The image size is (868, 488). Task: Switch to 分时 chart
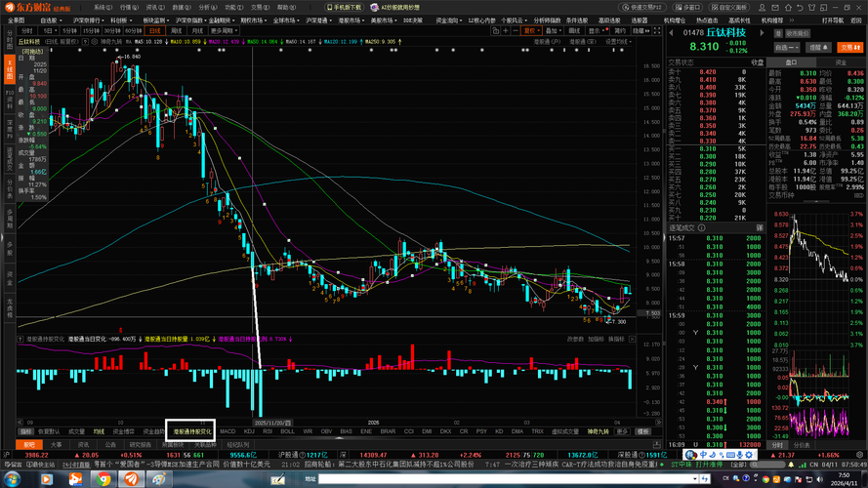pyautogui.click(x=26, y=31)
